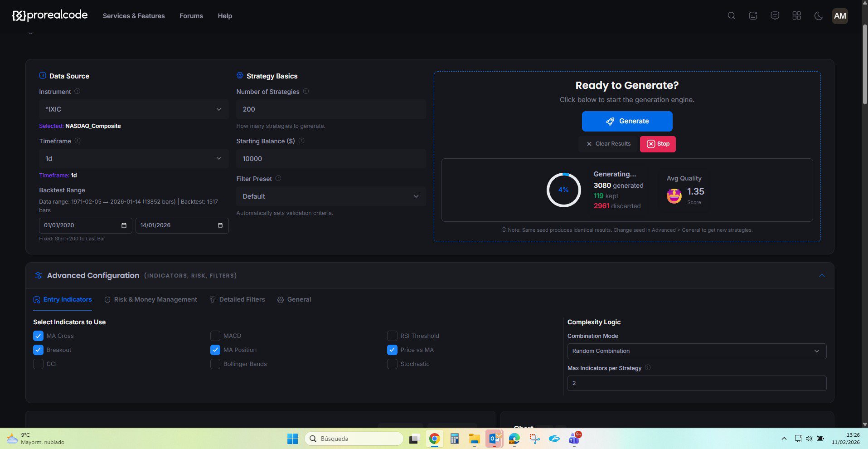868x449 pixels.
Task: Open calendar picker on 14/01/2026 end date
Action: [x=220, y=225]
